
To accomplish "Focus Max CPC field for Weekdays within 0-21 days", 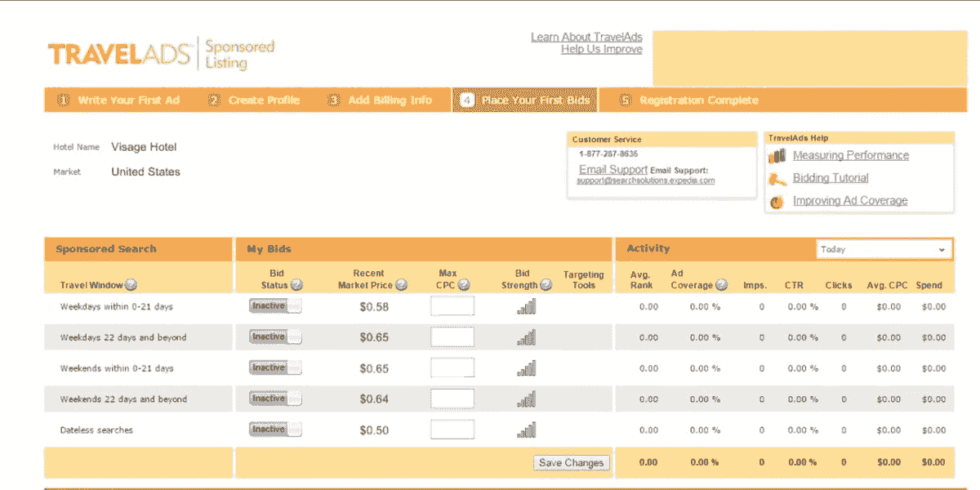I will 452,306.
